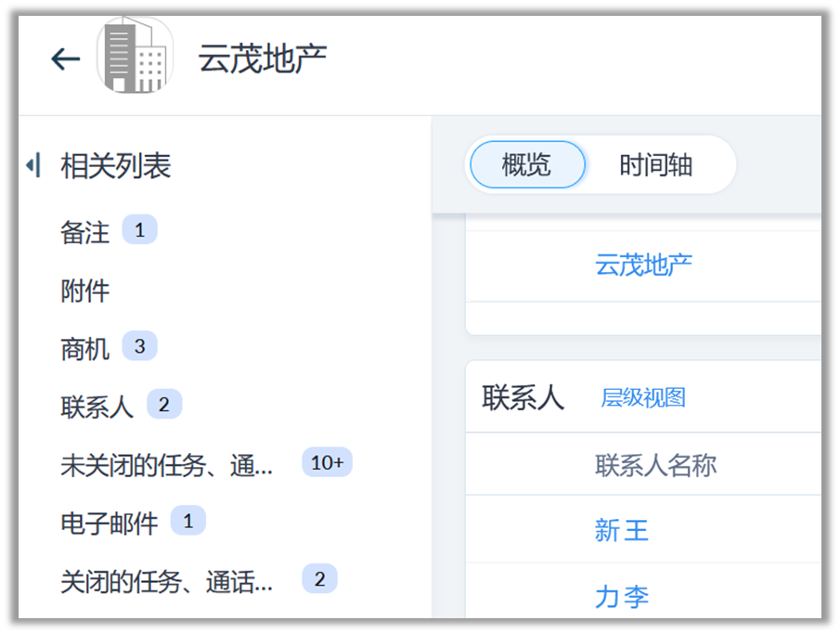Open 关闭的任务 related list item

tap(167, 582)
